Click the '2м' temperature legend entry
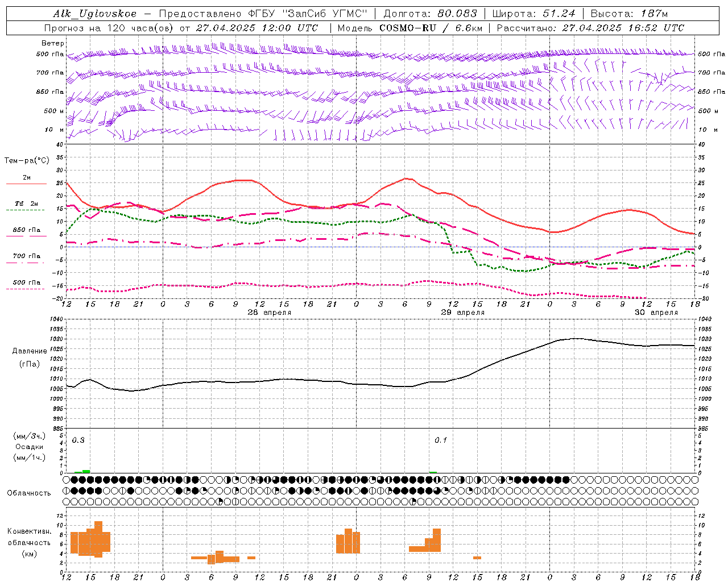 27,178
